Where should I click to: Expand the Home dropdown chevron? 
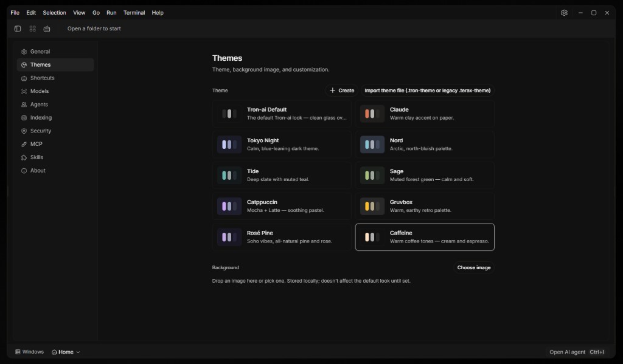tap(78, 352)
